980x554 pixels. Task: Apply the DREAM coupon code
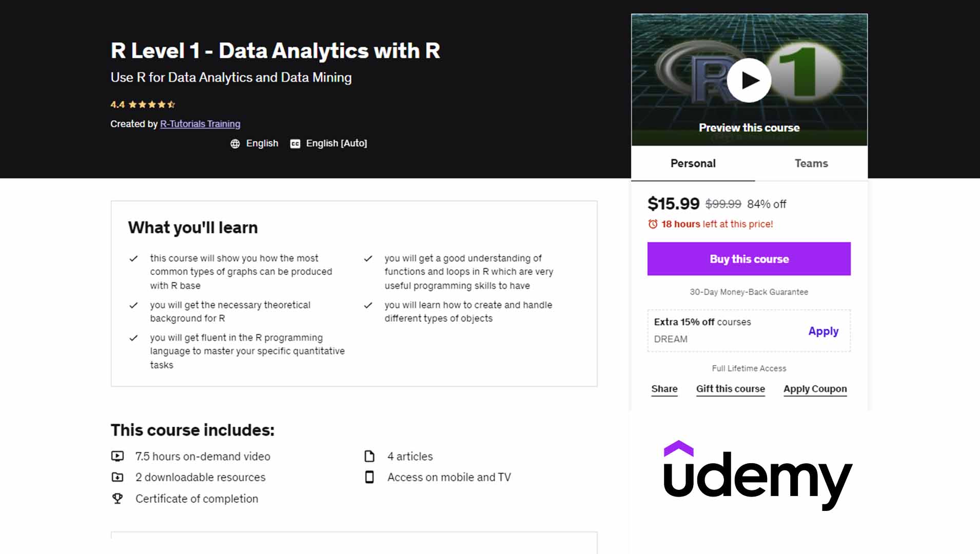[823, 331]
